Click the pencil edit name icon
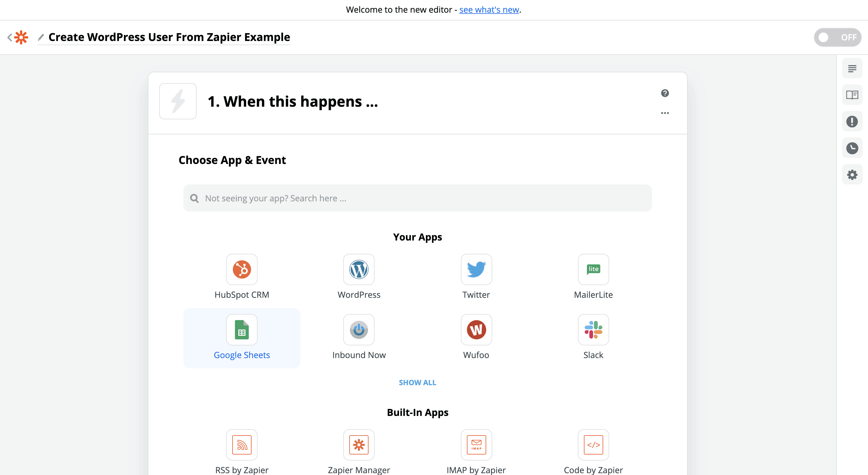The height and width of the screenshot is (475, 868). pos(41,37)
